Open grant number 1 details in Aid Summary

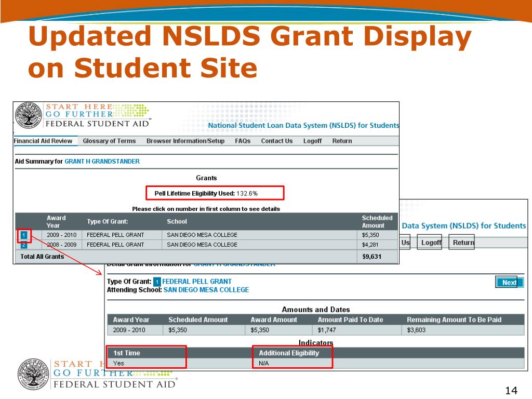click(24, 235)
